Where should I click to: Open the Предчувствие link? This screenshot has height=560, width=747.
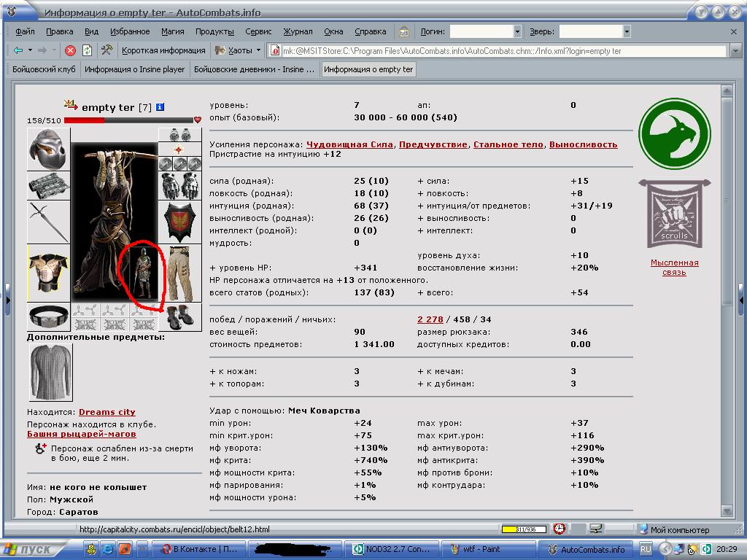[433, 144]
